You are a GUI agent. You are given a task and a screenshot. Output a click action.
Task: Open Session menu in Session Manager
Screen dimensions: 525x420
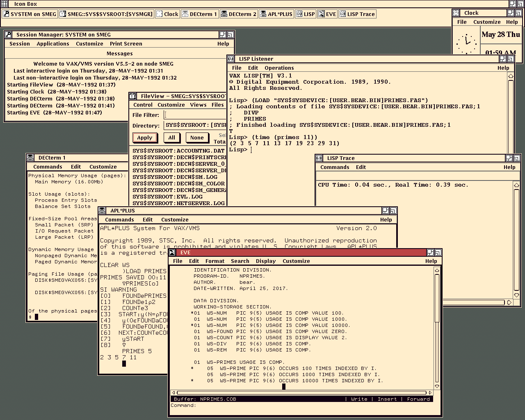coord(20,44)
